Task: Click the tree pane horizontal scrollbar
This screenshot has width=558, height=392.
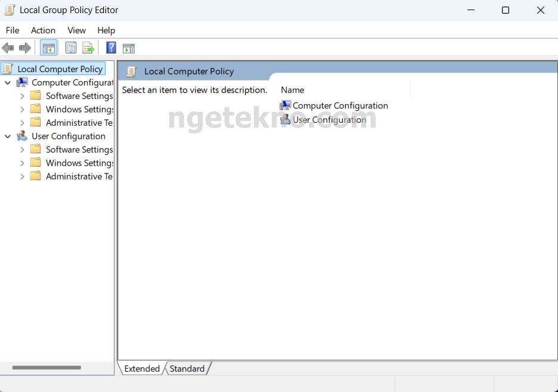Action: click(x=46, y=368)
